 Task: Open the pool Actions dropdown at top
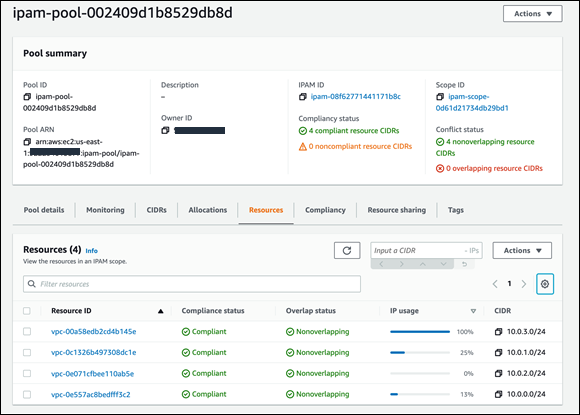point(533,14)
